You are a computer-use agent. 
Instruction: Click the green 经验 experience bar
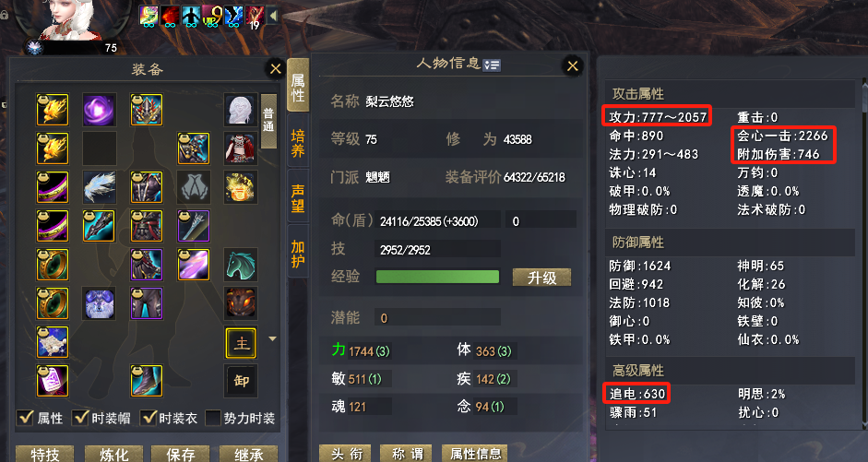tap(437, 277)
